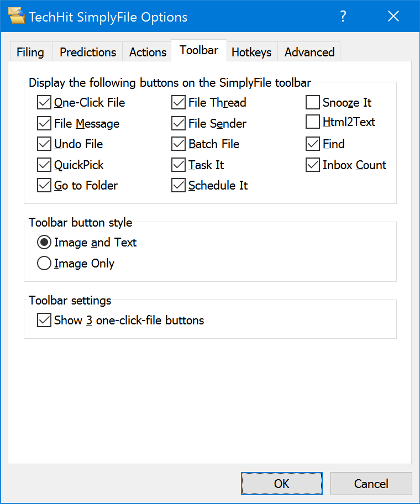Toggle the File Message checkbox
The image size is (420, 504).
click(x=44, y=123)
